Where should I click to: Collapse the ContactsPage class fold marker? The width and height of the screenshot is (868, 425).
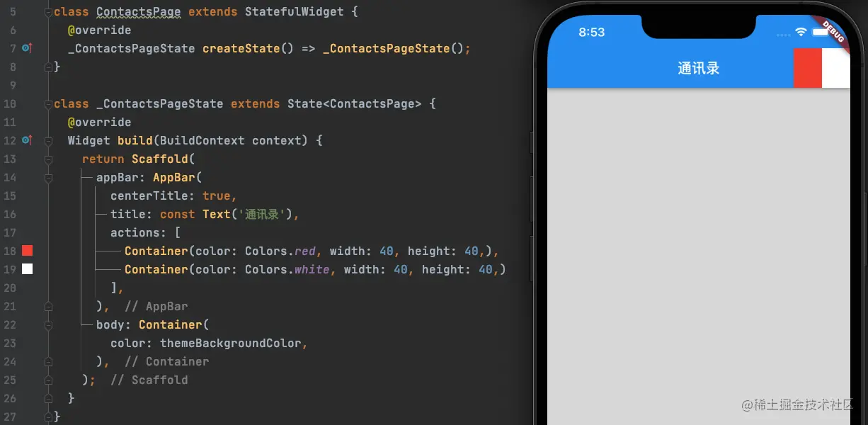click(x=48, y=12)
